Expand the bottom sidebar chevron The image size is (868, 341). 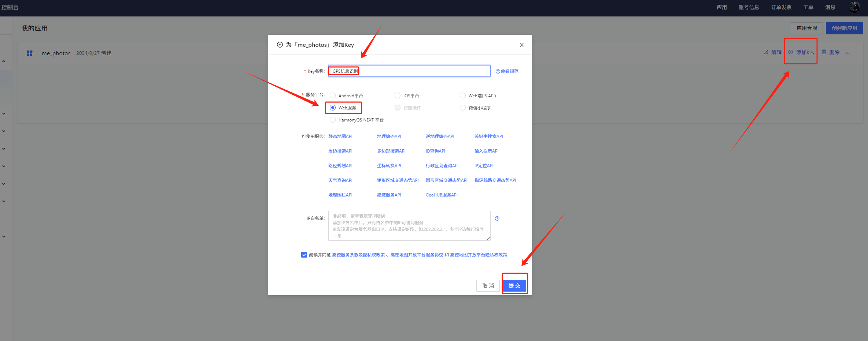[x=4, y=236]
